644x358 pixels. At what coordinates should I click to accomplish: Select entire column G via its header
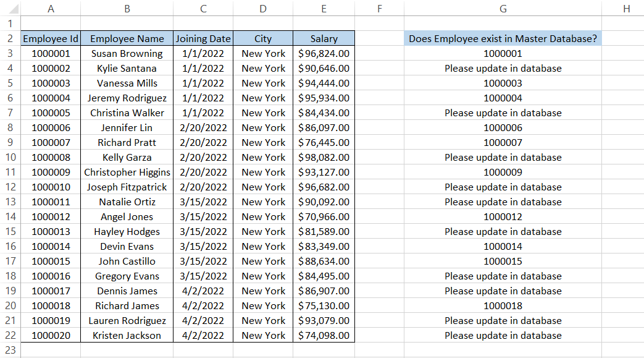pos(503,8)
